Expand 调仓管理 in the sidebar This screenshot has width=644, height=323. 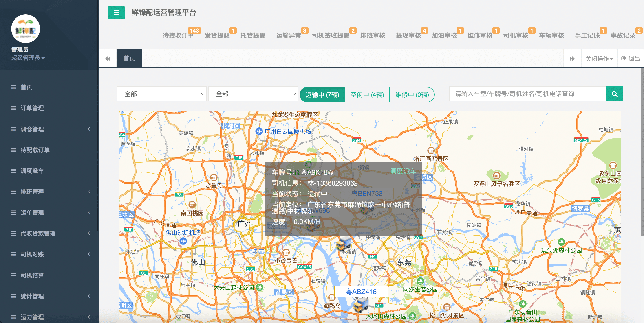coord(49,129)
